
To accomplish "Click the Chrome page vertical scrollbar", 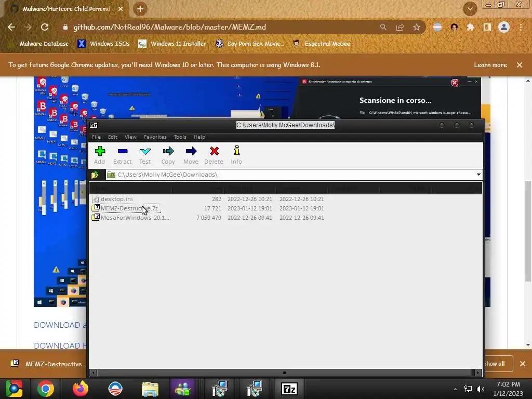I will tap(528, 231).
